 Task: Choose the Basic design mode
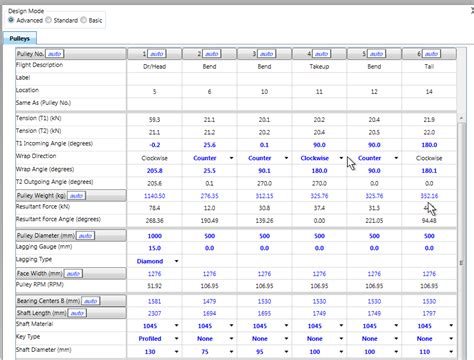click(x=83, y=20)
